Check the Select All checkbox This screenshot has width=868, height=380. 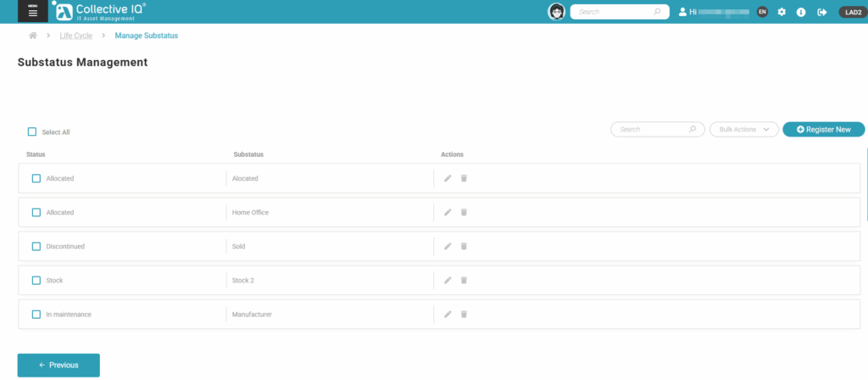click(32, 131)
